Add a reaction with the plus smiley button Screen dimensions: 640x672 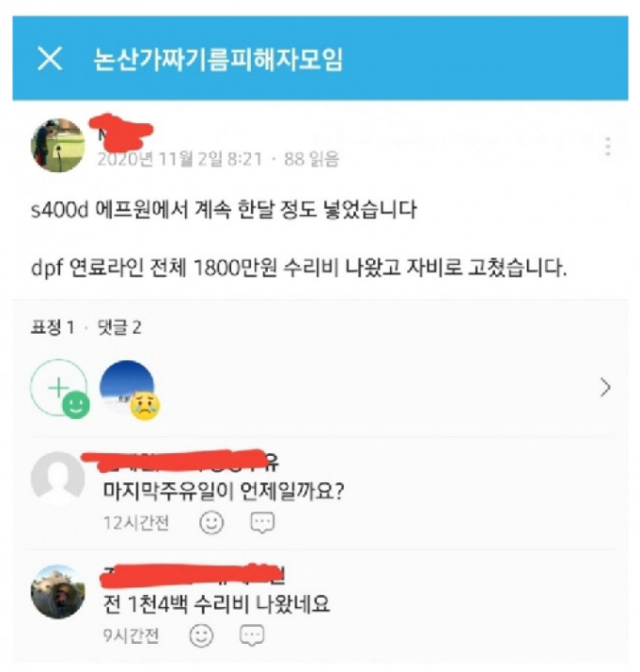58,387
